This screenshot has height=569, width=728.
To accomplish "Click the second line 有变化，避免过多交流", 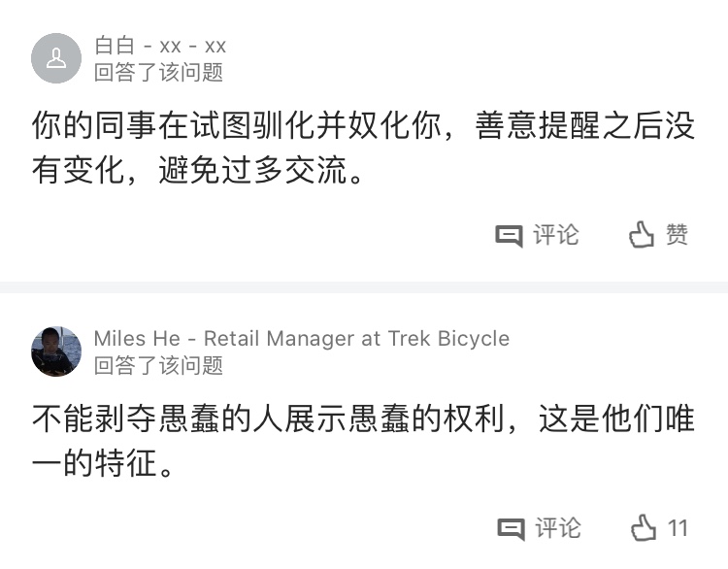I will click(x=198, y=170).
